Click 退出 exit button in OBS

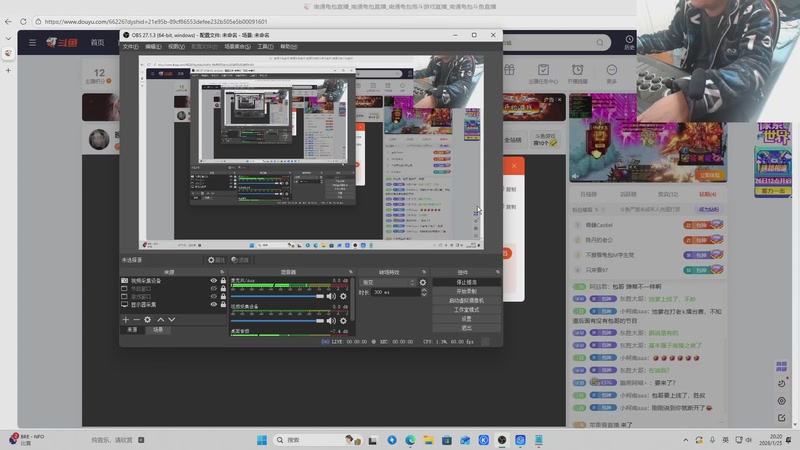pos(466,328)
